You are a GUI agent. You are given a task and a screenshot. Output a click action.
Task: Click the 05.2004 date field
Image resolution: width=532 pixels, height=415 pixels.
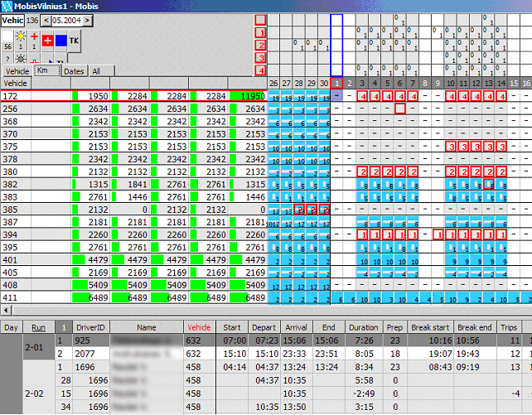66,21
